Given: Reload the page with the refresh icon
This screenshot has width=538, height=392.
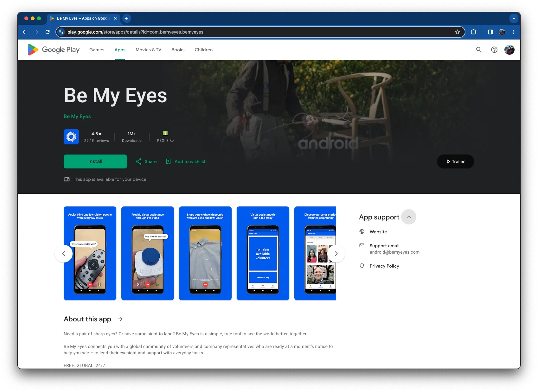Looking at the screenshot, I should [x=48, y=32].
